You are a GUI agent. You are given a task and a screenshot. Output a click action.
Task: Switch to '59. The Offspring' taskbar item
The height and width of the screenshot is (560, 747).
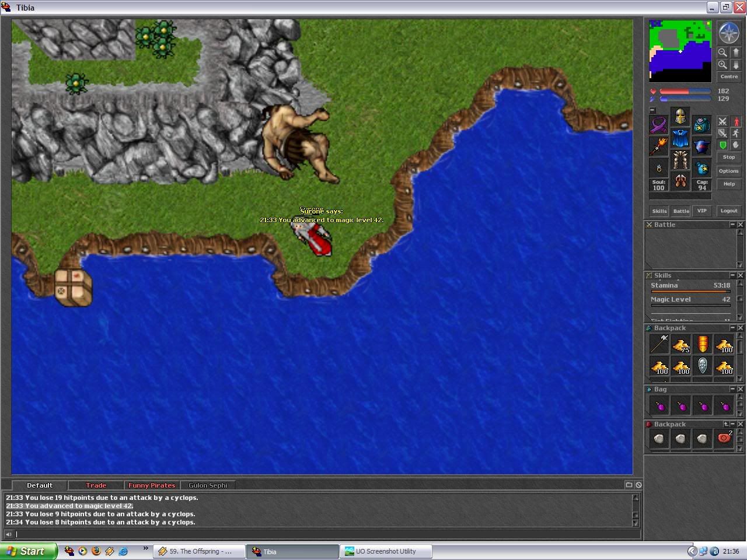coord(200,551)
